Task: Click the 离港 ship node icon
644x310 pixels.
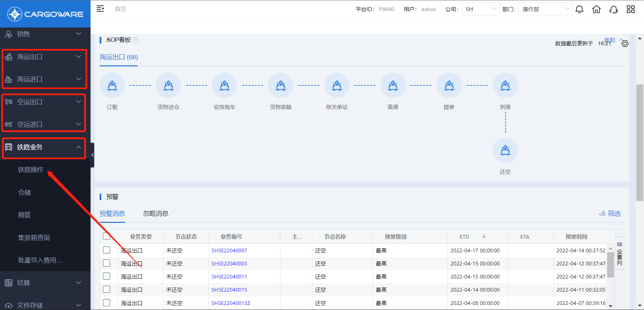Action: click(x=393, y=86)
